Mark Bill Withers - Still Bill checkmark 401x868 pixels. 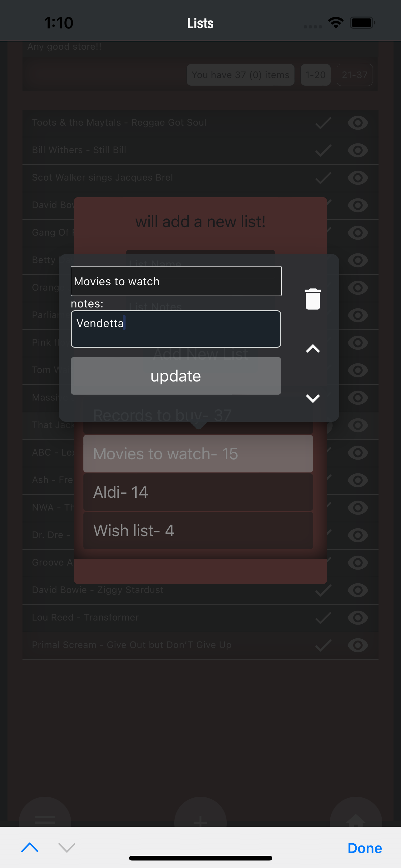(x=323, y=150)
